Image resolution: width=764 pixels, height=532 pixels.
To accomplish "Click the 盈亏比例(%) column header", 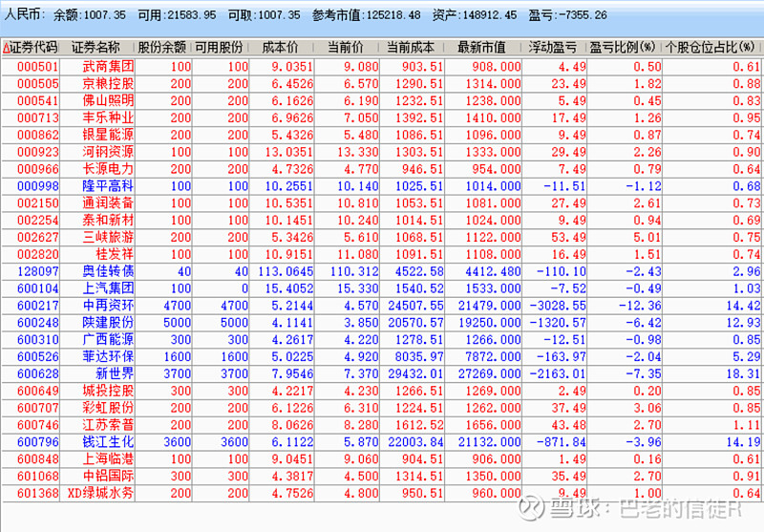I will pos(624,47).
